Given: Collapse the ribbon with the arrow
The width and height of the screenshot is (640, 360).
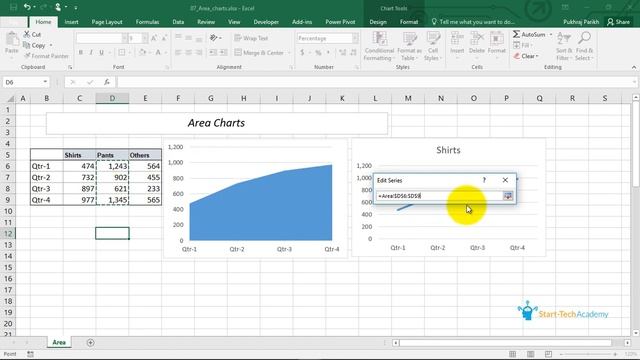Looking at the screenshot, I should coord(633,67).
